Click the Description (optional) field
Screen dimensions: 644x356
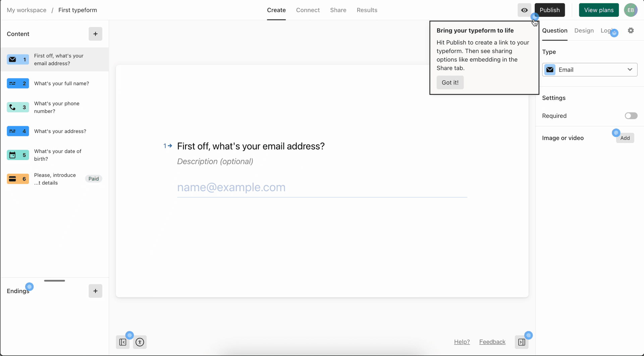tap(215, 161)
